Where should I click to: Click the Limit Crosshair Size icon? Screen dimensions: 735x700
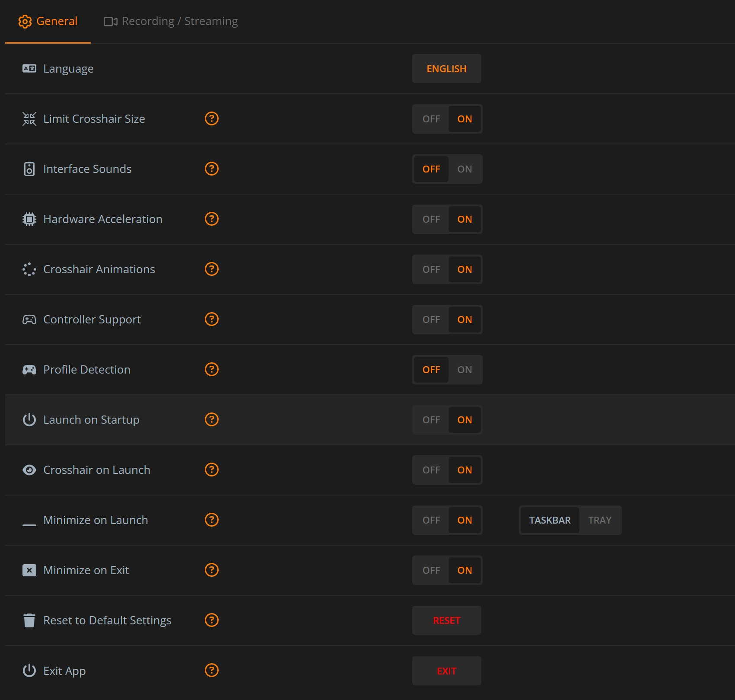point(29,118)
